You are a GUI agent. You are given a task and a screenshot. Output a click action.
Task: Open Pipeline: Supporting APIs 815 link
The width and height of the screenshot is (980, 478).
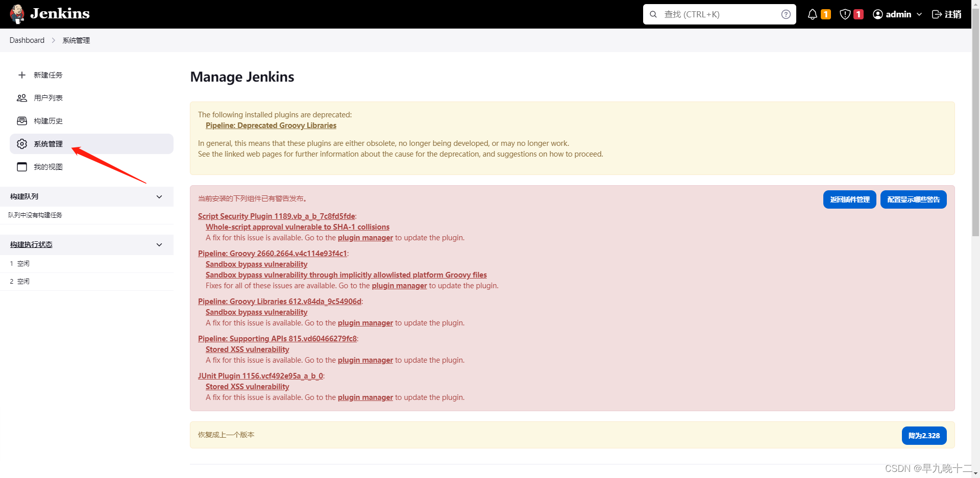click(278, 339)
